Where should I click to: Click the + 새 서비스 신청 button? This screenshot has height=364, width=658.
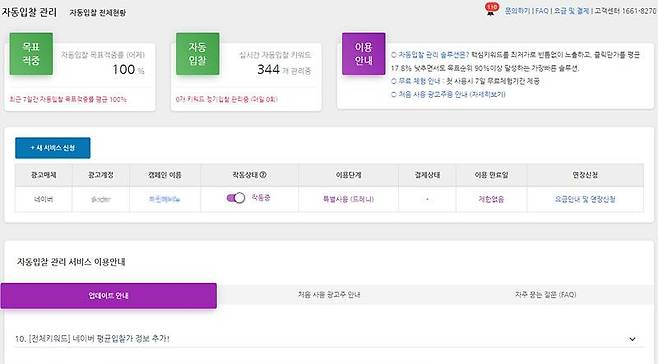(53, 148)
